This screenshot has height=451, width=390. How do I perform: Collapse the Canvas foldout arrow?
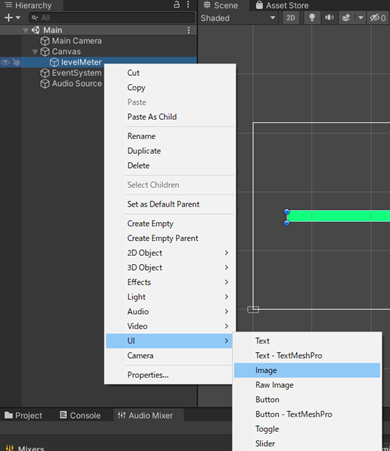point(35,52)
